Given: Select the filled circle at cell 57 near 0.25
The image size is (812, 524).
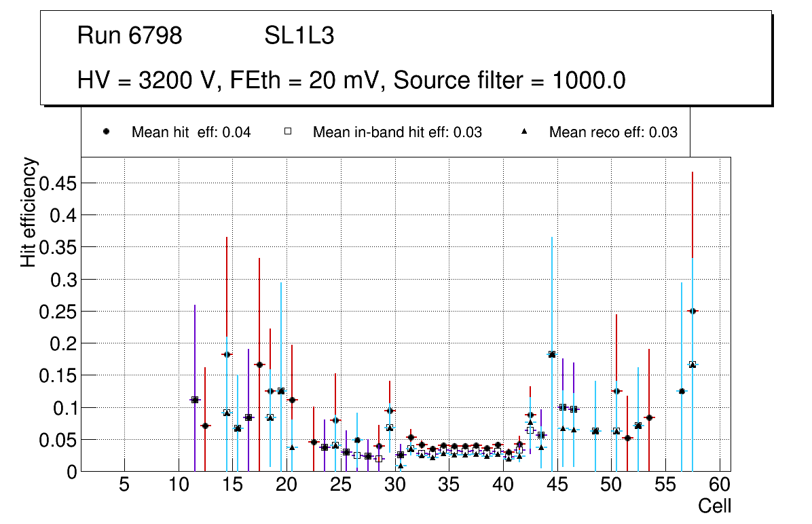Looking at the screenshot, I should [x=693, y=311].
